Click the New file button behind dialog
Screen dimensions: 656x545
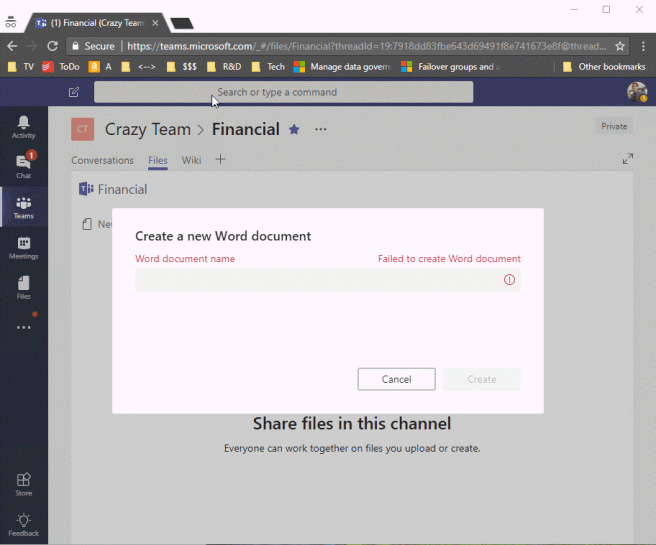click(97, 224)
